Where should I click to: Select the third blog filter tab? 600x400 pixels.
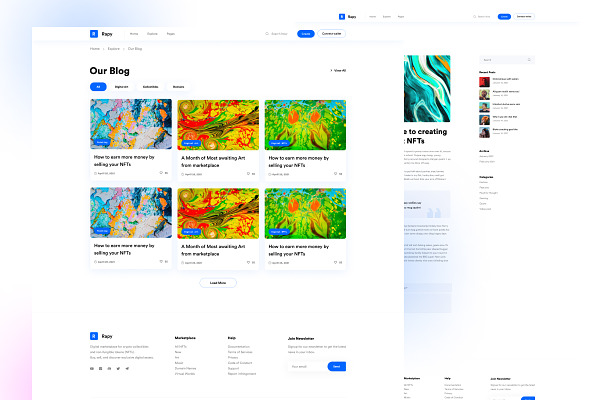coord(150,87)
